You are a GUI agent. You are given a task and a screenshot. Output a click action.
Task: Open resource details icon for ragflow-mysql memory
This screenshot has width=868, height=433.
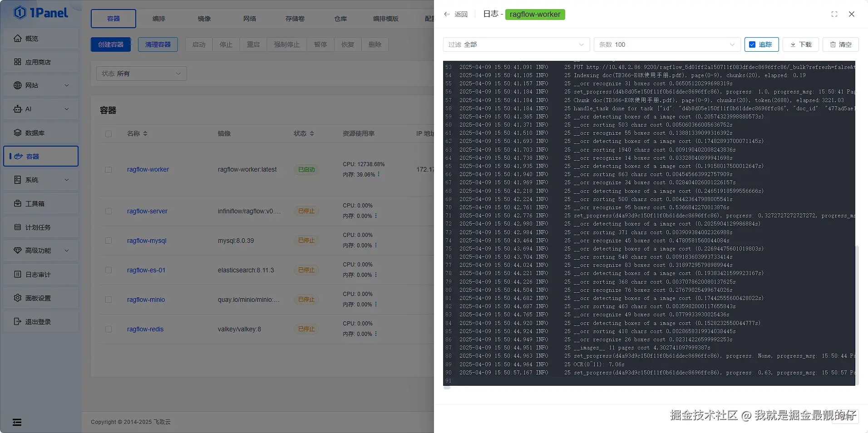tap(376, 246)
